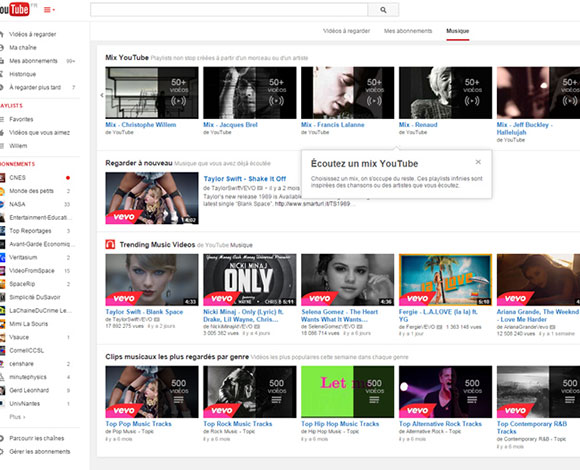Play the Mix - Christophe Willem thumbnail
580x470 pixels.
(x=152, y=93)
